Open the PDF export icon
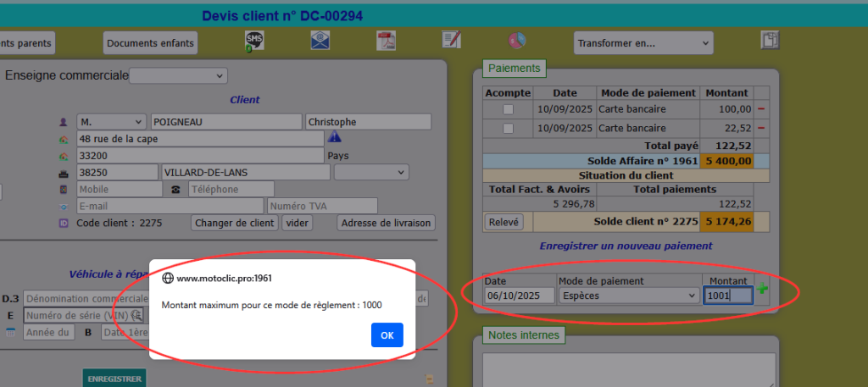This screenshot has width=868, height=387. [x=386, y=41]
